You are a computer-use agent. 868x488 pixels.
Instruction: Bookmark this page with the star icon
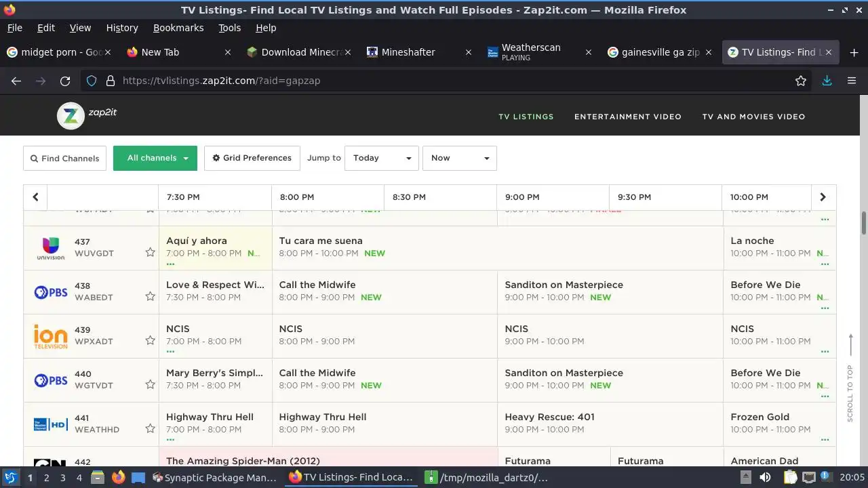(x=801, y=81)
